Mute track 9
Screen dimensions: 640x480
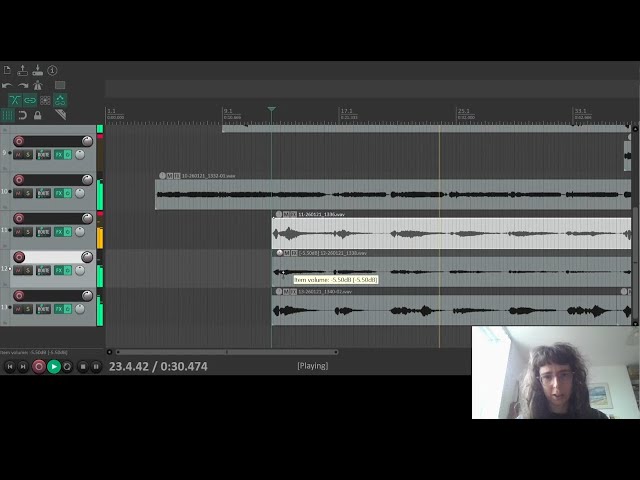[x=18, y=155]
